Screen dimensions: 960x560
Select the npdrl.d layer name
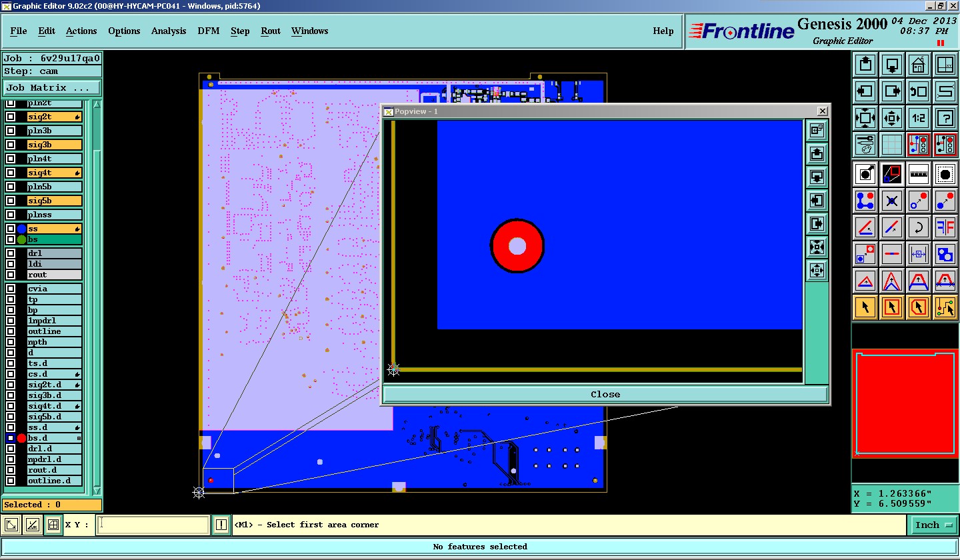pyautogui.click(x=55, y=459)
